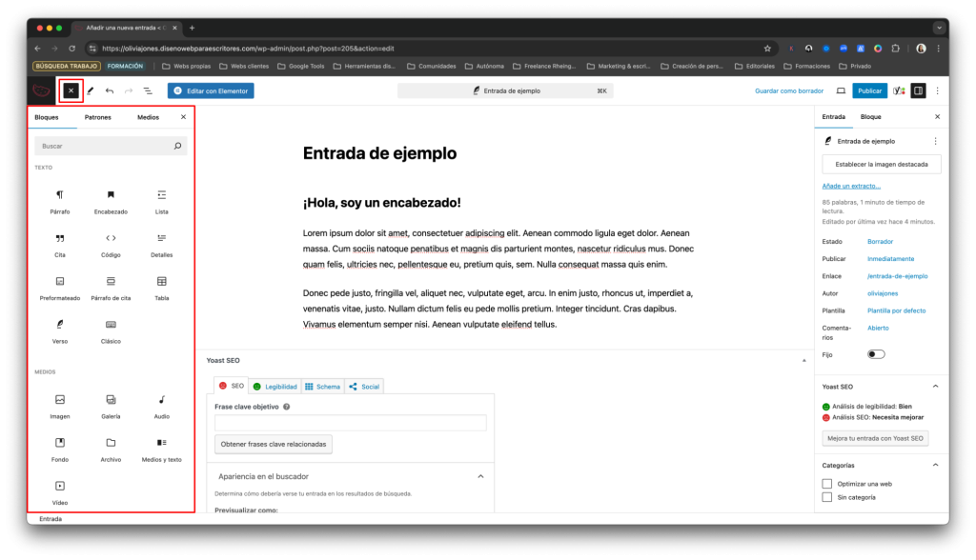Focus the Frase clave objetivo field
The image size is (976, 560).
[x=350, y=423]
